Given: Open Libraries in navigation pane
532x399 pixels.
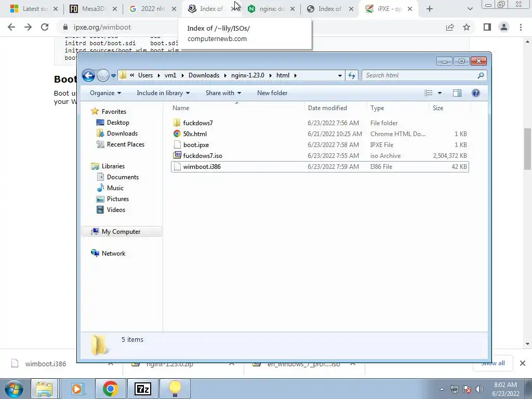Looking at the screenshot, I should pos(113,166).
